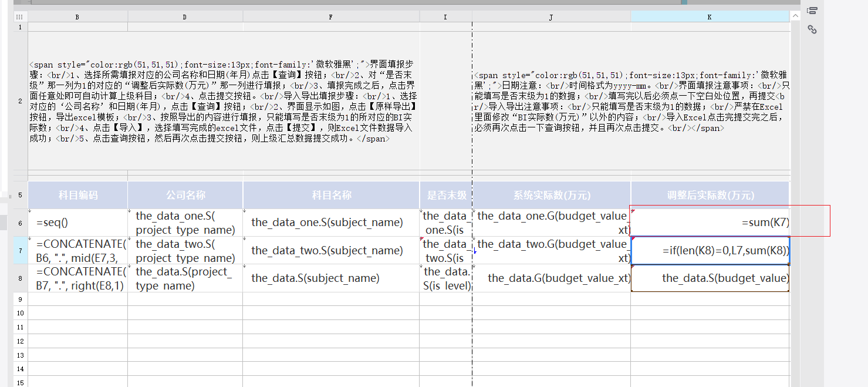Open the cell attributes panel icon
The image size is (868, 387).
pyautogui.click(x=812, y=11)
